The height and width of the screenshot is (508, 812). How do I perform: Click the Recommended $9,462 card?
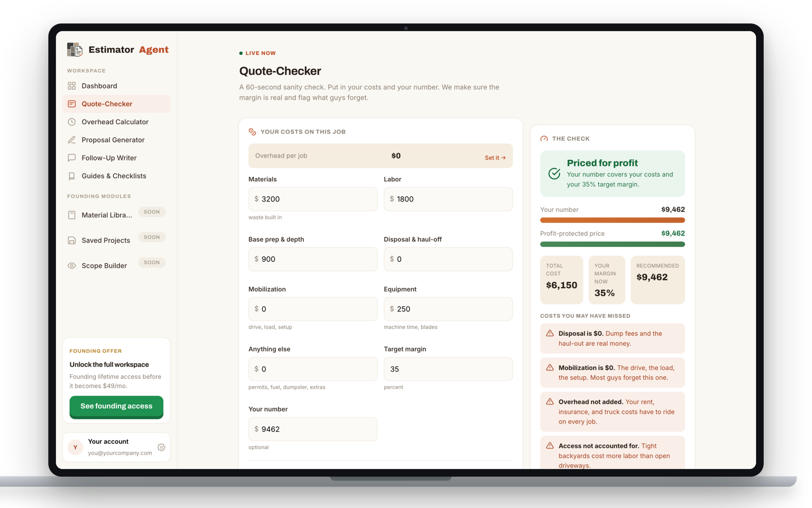(x=658, y=280)
